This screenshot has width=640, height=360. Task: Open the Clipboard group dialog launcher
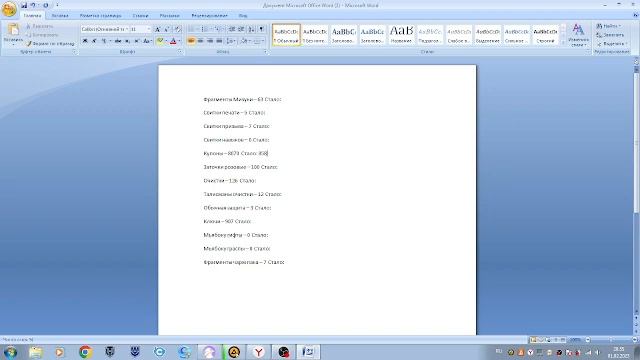pyautogui.click(x=74, y=52)
